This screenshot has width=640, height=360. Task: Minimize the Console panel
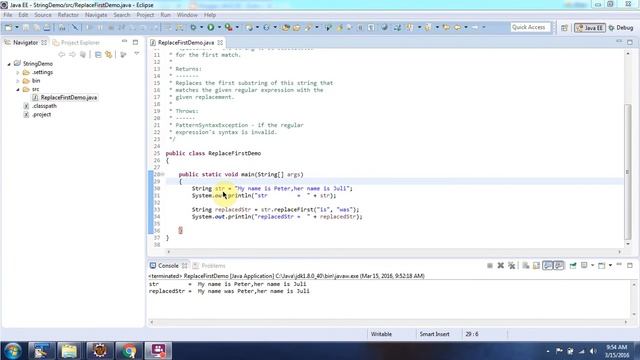click(x=619, y=265)
